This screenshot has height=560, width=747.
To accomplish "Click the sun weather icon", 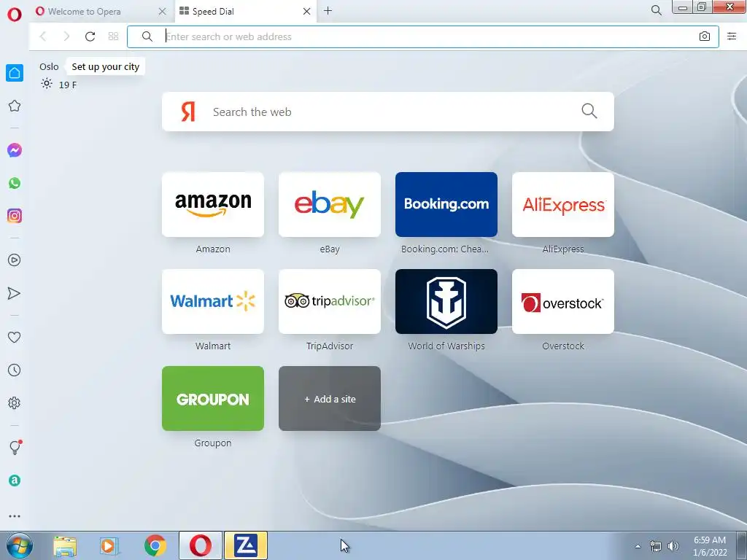I will pyautogui.click(x=46, y=85).
